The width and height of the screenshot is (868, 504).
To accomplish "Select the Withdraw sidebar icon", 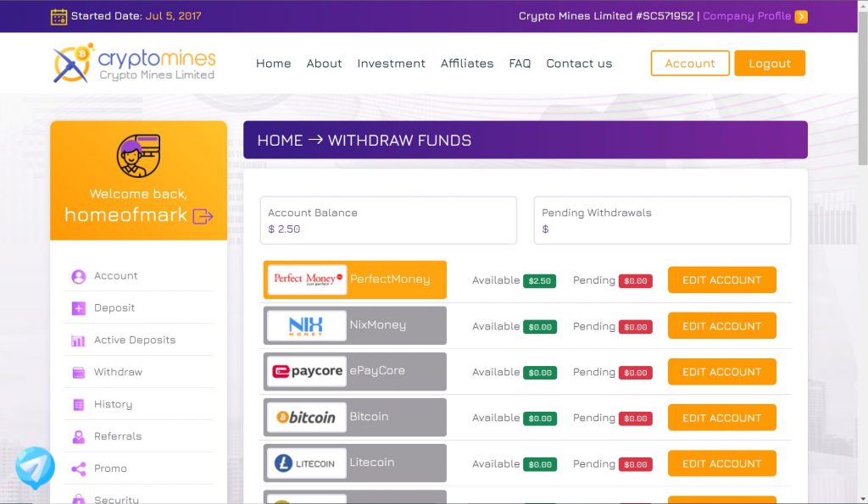I will 78,372.
